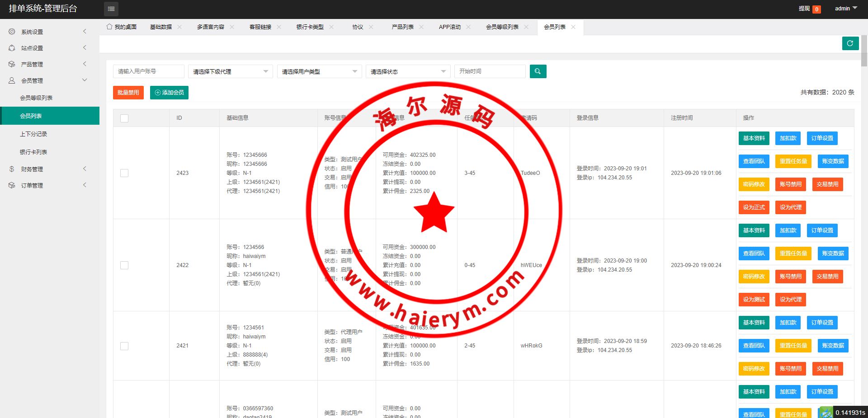This screenshot has height=418, width=868.
Task: Open 上下分记录 in the sidebar
Action: coord(33,134)
